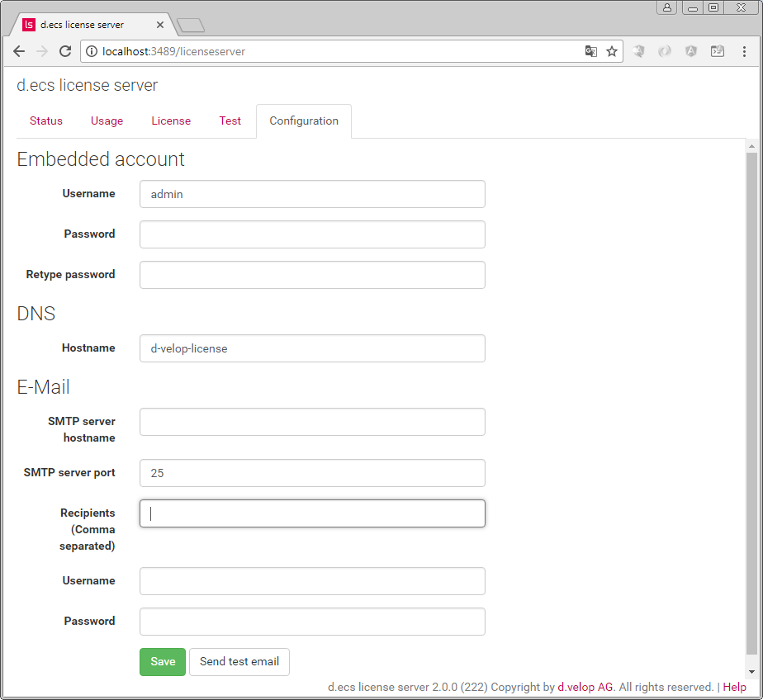
Task: View site information icon beside localhost URL
Action: (92, 51)
